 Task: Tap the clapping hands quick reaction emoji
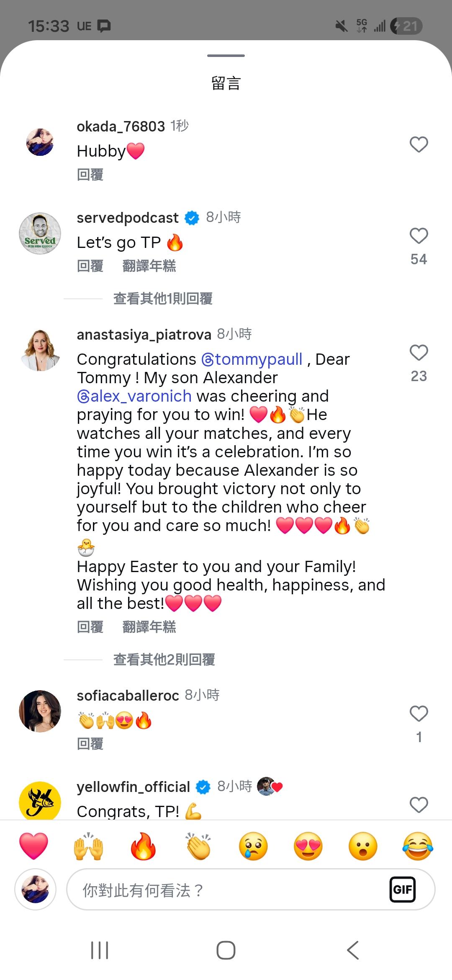(198, 846)
